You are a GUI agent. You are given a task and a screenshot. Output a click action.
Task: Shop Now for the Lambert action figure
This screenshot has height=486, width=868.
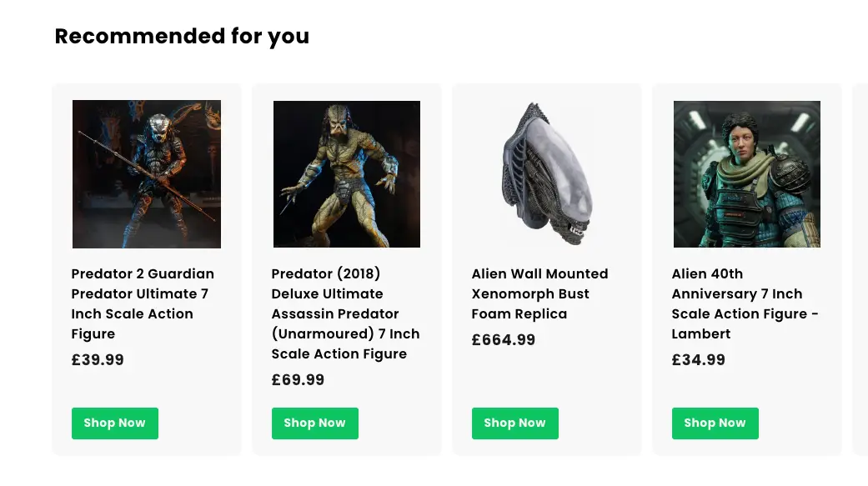click(715, 423)
